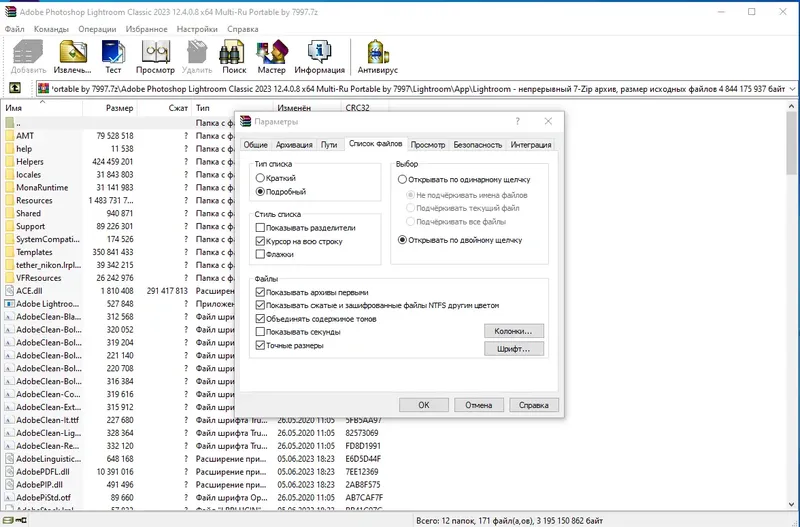Close the Параметры dialog with X

pyautogui.click(x=548, y=121)
